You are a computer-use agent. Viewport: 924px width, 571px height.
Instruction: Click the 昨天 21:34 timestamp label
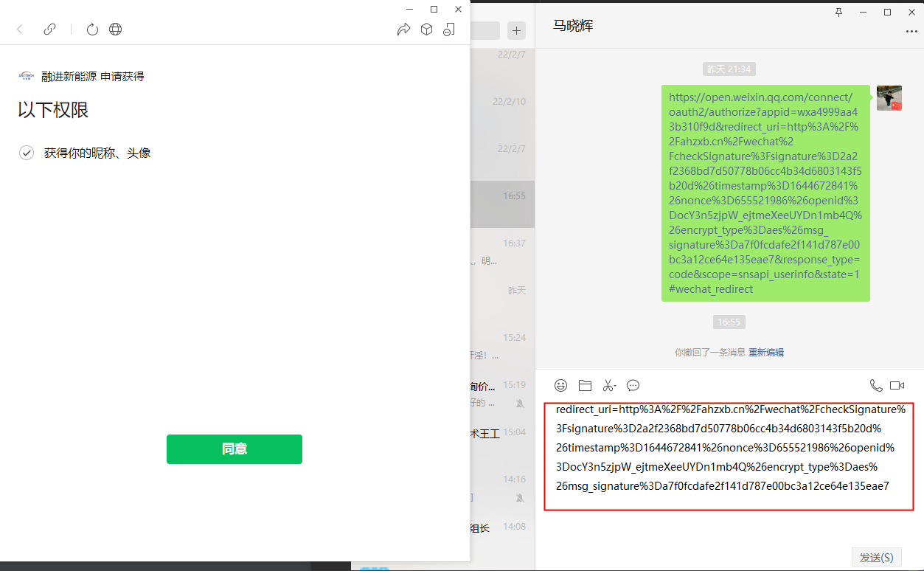pyautogui.click(x=729, y=69)
